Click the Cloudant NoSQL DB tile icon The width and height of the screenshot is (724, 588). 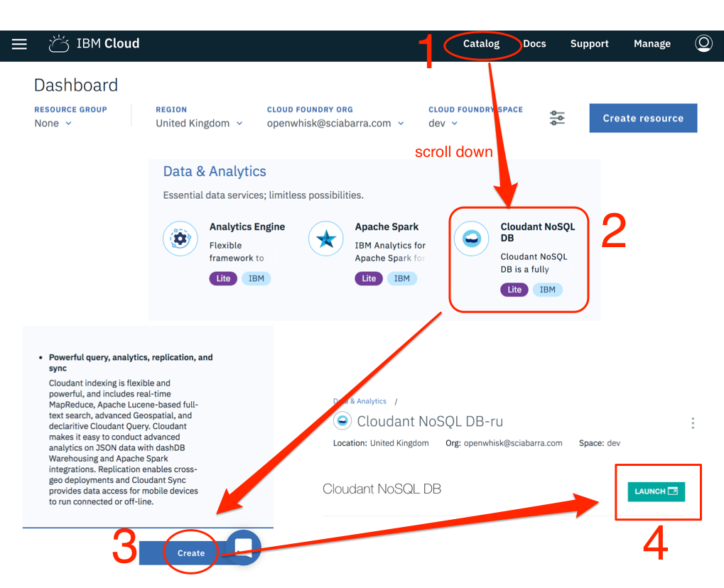[472, 239]
